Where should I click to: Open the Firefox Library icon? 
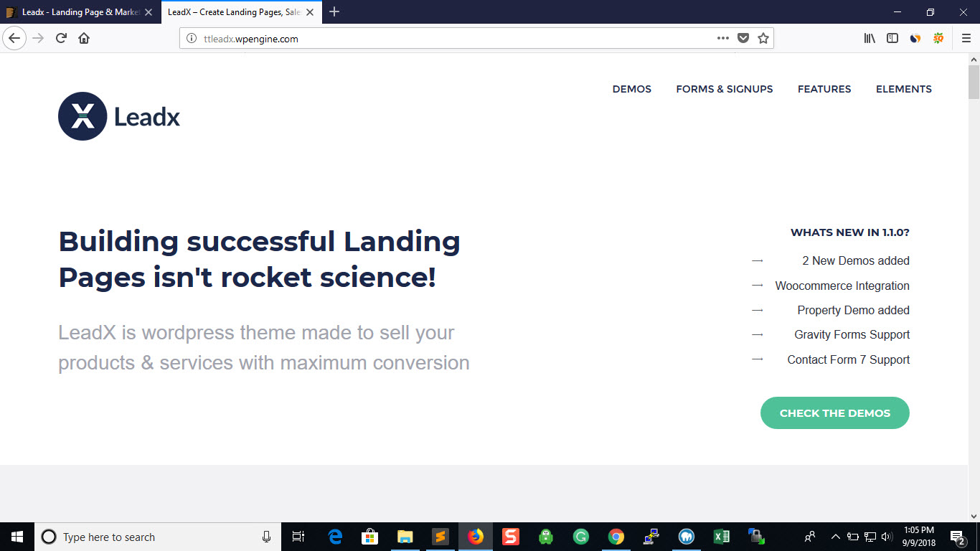click(870, 39)
